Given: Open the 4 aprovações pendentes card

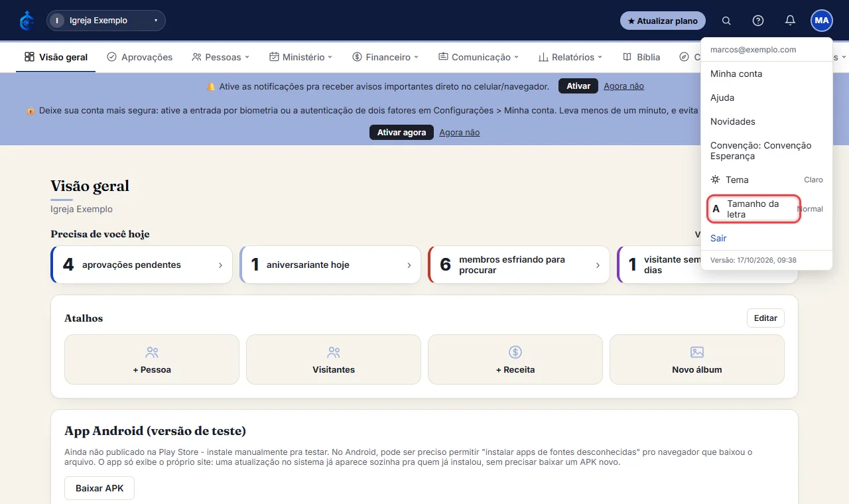Looking at the screenshot, I should click(141, 265).
